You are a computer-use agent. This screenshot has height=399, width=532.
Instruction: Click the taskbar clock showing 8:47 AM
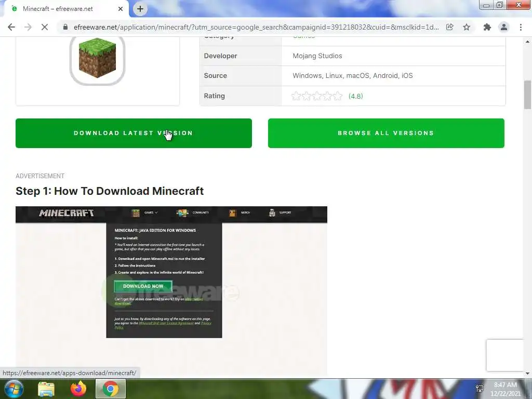click(x=505, y=389)
